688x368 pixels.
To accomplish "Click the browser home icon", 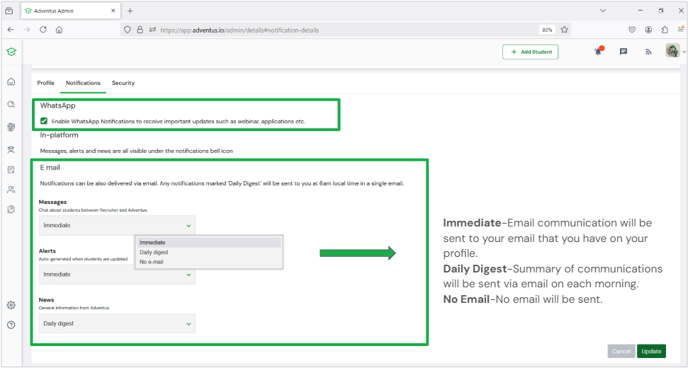I will [x=59, y=30].
